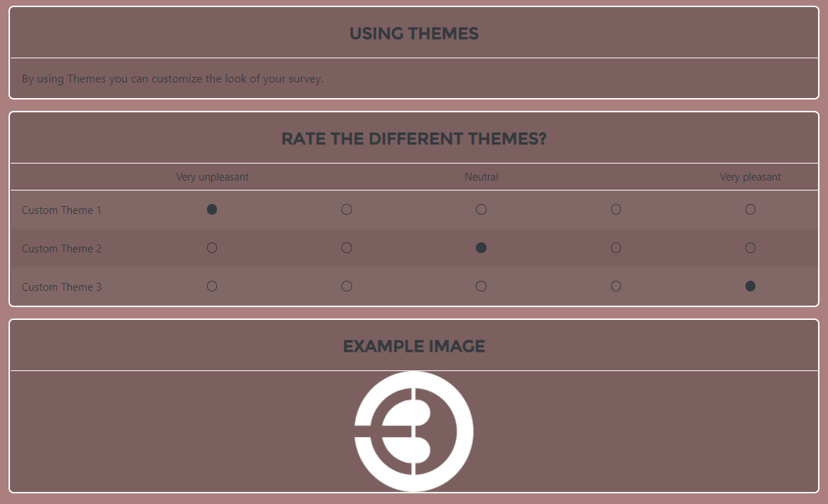Select 'Neutral' for Custom Theme 2

tap(481, 247)
